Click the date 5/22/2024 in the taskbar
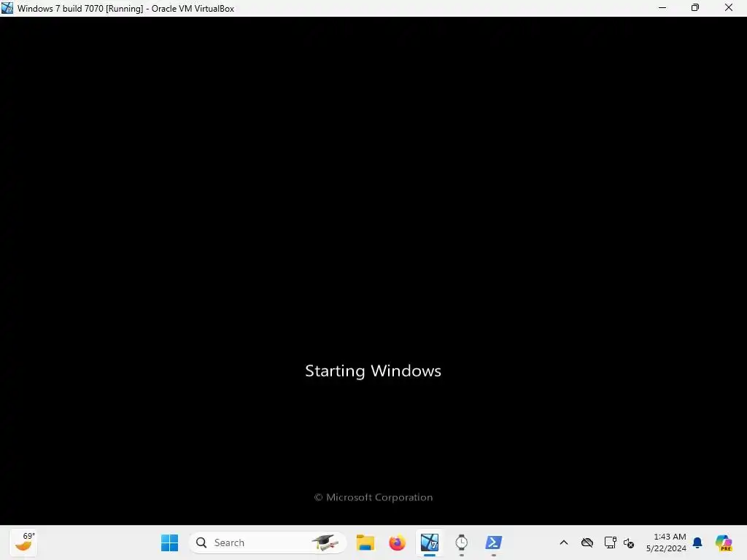 pyautogui.click(x=666, y=548)
